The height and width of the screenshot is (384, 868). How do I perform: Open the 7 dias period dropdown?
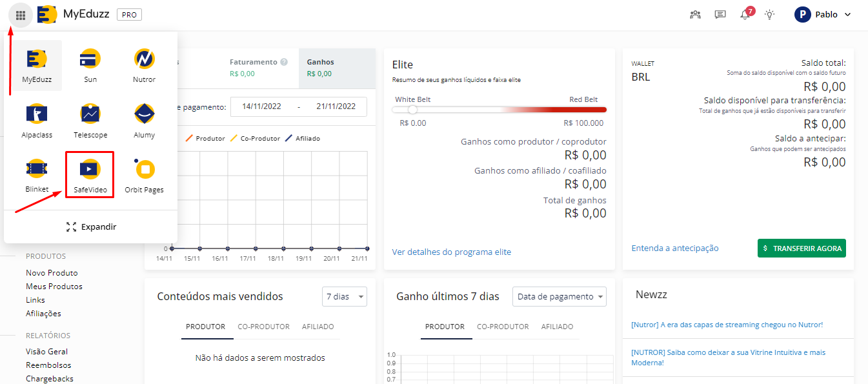(x=344, y=297)
